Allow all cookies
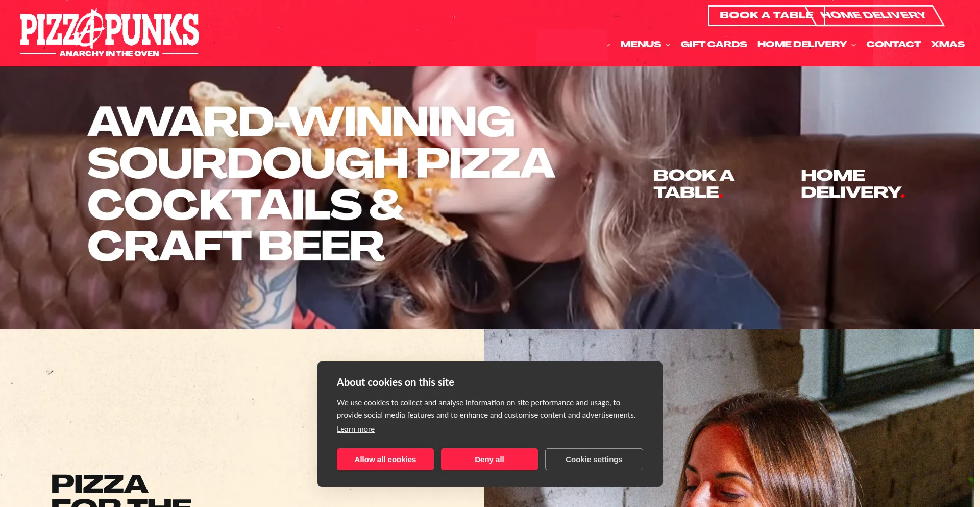Image resolution: width=980 pixels, height=507 pixels. [x=385, y=459]
